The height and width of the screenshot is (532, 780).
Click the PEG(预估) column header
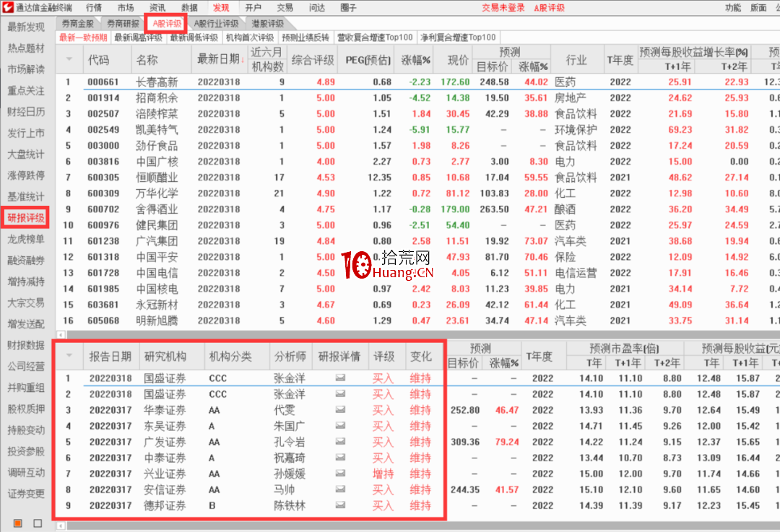tap(368, 60)
